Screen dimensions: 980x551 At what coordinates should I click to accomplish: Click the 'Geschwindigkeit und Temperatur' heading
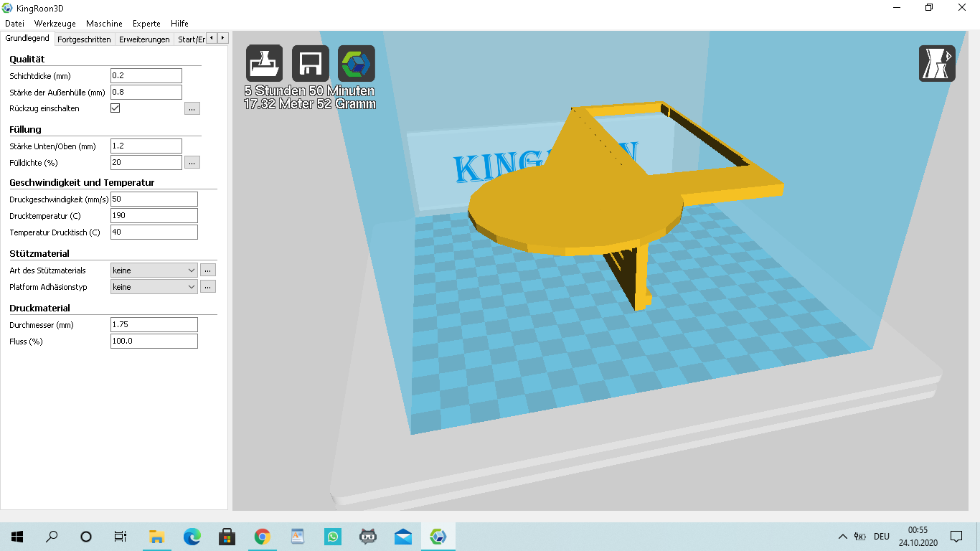pos(82,182)
